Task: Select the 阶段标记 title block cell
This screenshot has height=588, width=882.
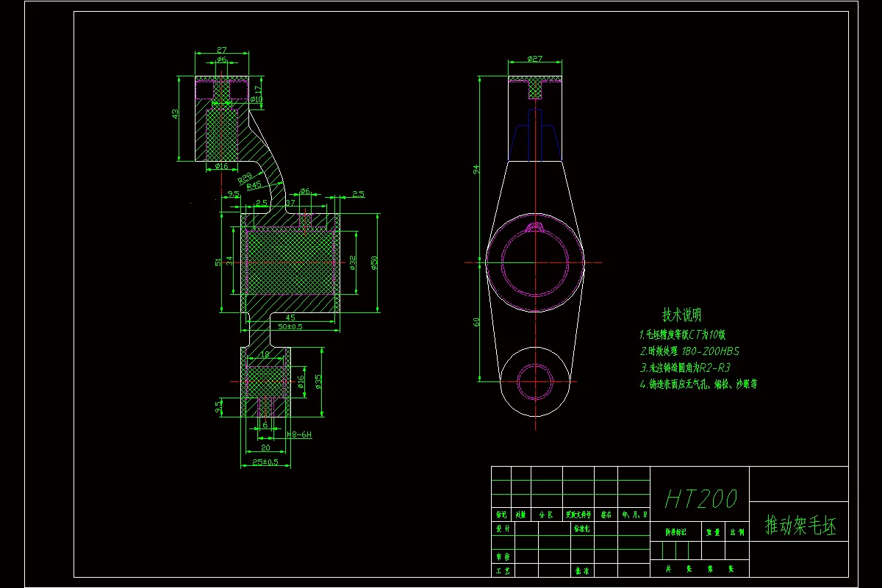Action: [x=676, y=532]
